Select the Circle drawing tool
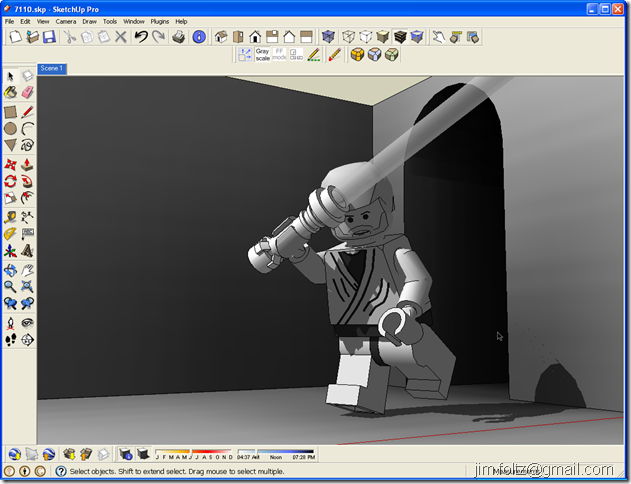This screenshot has height=484, width=631. (x=10, y=129)
